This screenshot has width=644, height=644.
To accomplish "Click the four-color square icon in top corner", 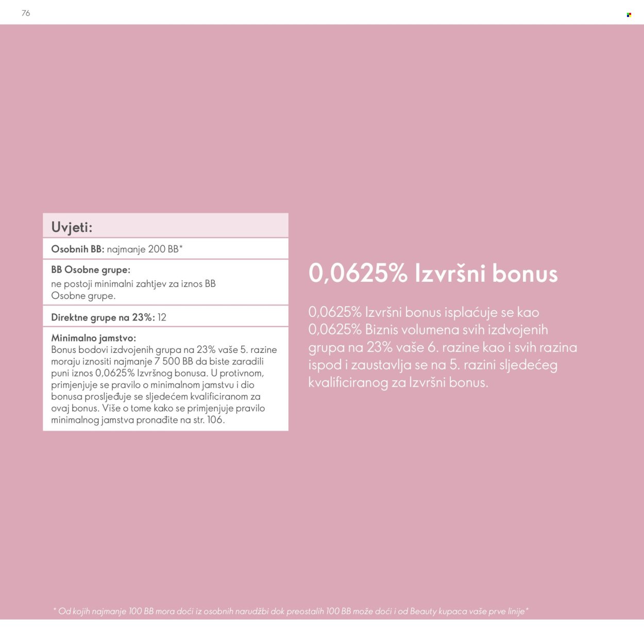I will (629, 15).
